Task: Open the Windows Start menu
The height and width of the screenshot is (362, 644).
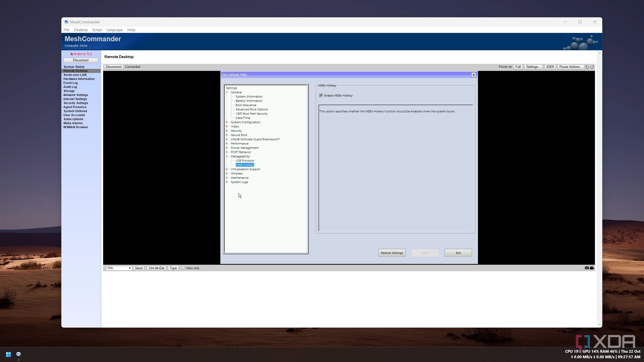Action: pos(8,354)
